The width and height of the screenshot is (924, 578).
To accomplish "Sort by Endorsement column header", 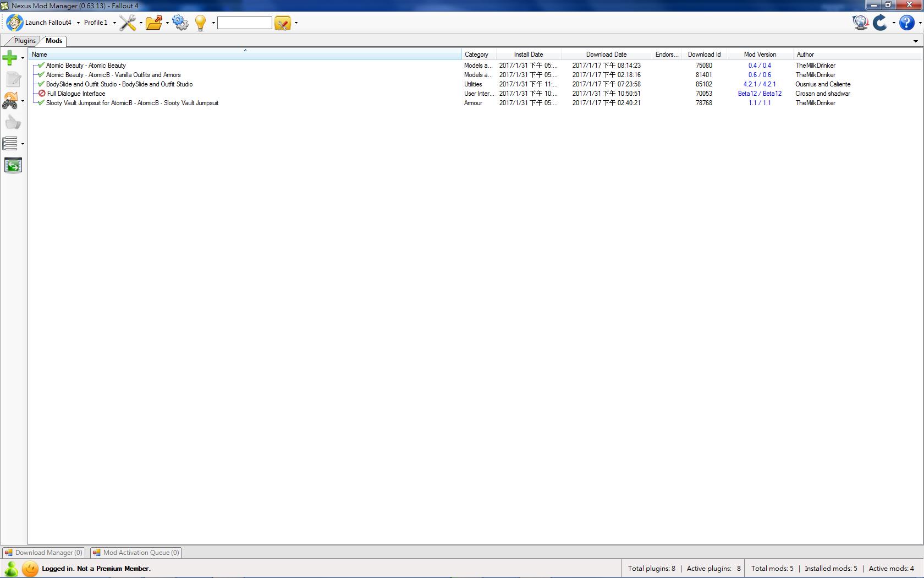I will click(x=667, y=54).
